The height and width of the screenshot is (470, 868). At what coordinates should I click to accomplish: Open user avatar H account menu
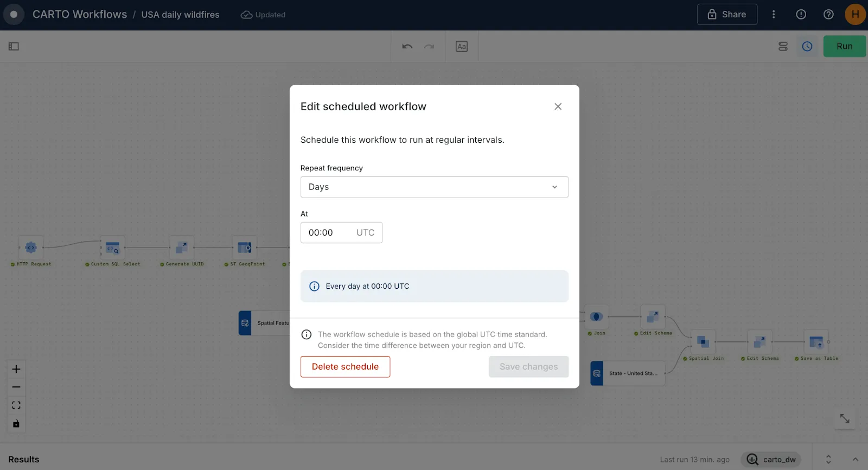tap(855, 15)
